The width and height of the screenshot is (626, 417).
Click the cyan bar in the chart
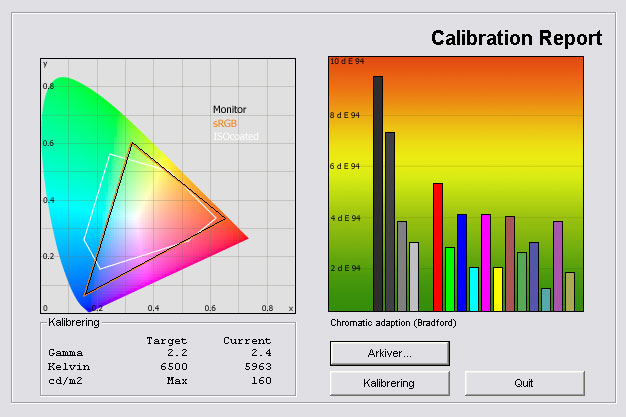click(474, 289)
